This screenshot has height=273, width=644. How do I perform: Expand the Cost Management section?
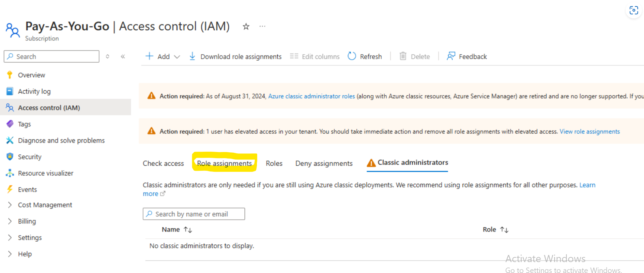pyautogui.click(x=10, y=204)
